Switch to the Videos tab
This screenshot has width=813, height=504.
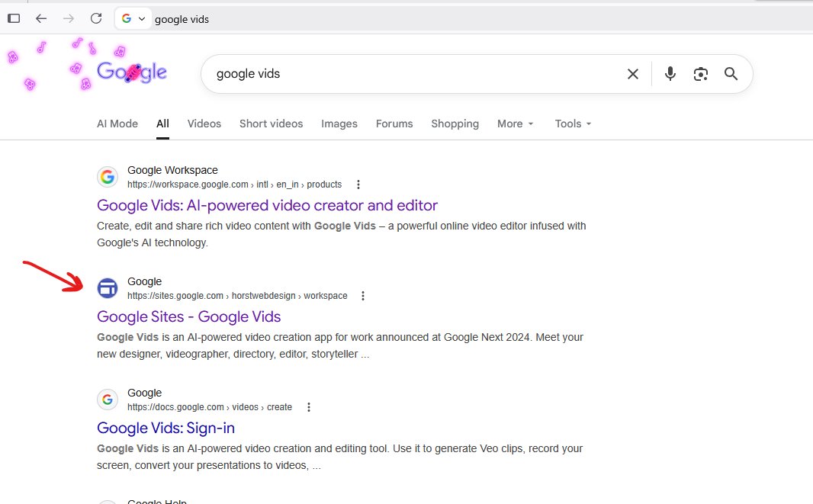[x=204, y=124]
